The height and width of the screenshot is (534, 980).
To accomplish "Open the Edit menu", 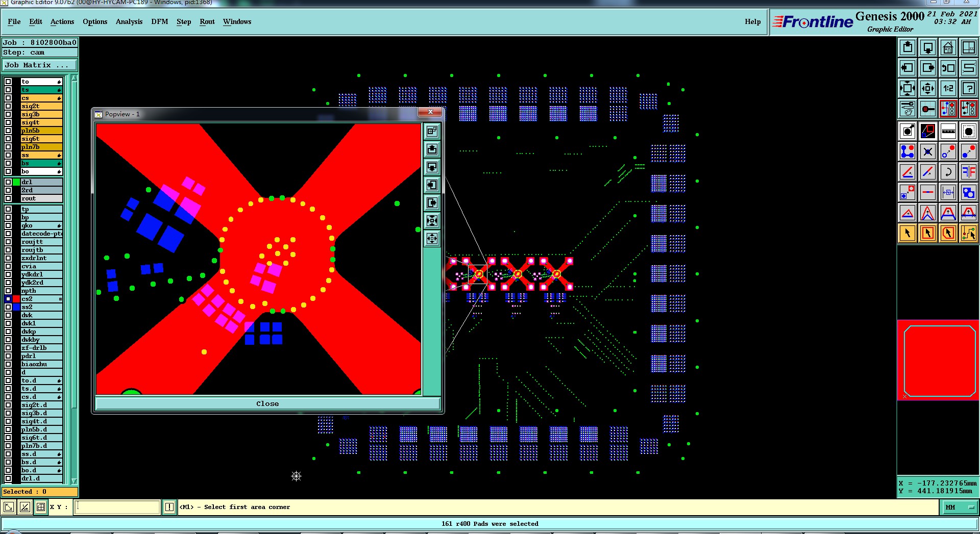I will 36,21.
